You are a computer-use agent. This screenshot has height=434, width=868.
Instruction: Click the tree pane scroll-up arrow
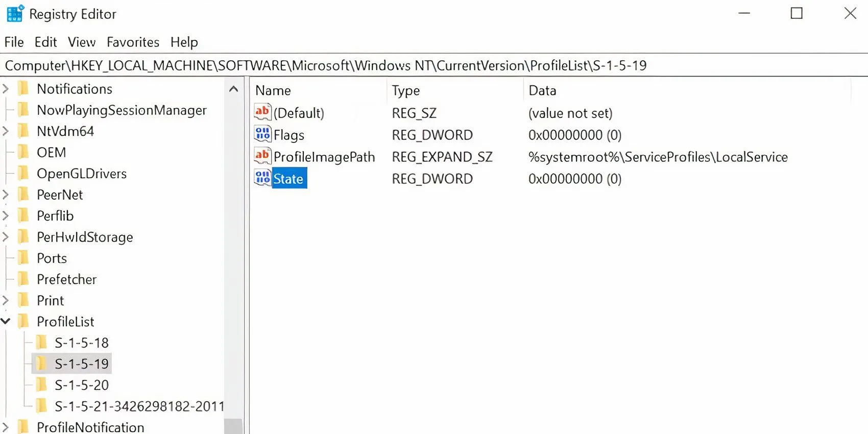pos(234,89)
